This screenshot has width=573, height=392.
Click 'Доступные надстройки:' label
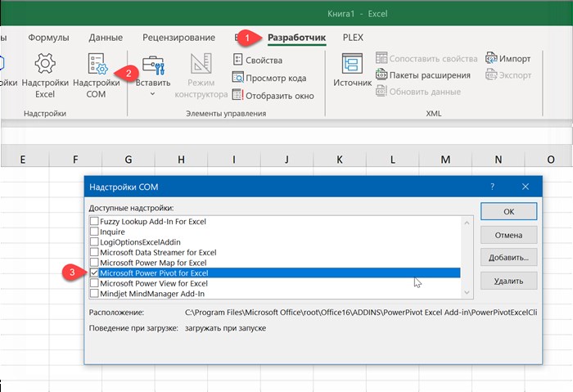pos(131,208)
